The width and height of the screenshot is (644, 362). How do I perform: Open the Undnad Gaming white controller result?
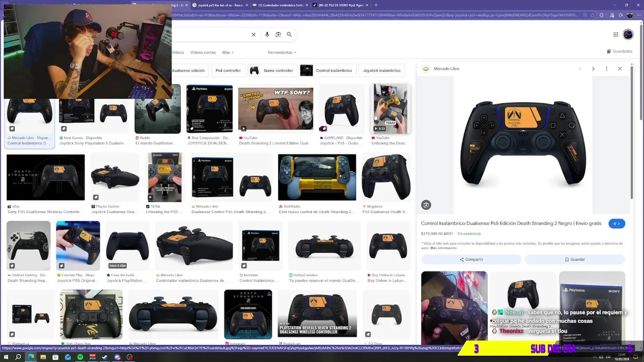click(x=29, y=246)
